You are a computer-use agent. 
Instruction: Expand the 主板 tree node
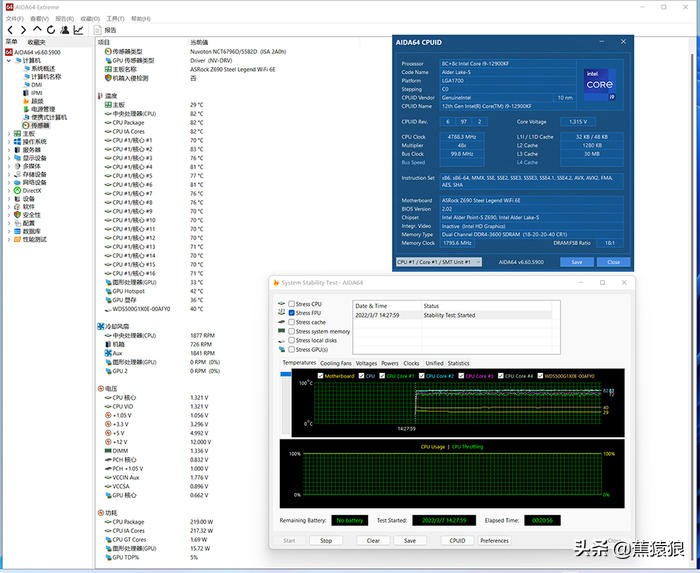point(8,133)
